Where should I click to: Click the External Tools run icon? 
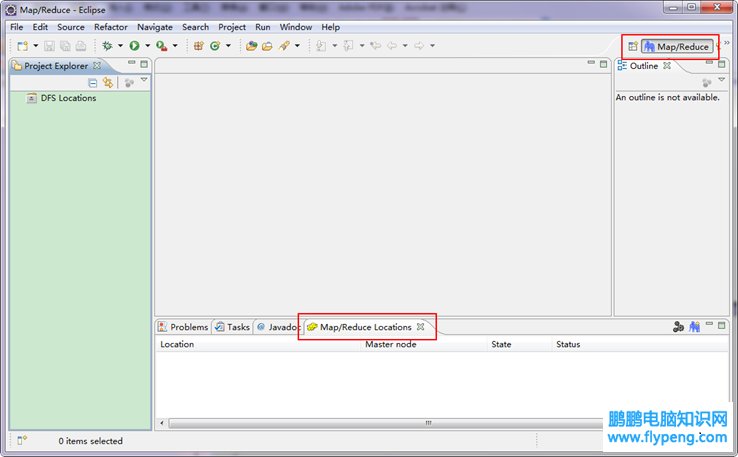[x=162, y=46]
